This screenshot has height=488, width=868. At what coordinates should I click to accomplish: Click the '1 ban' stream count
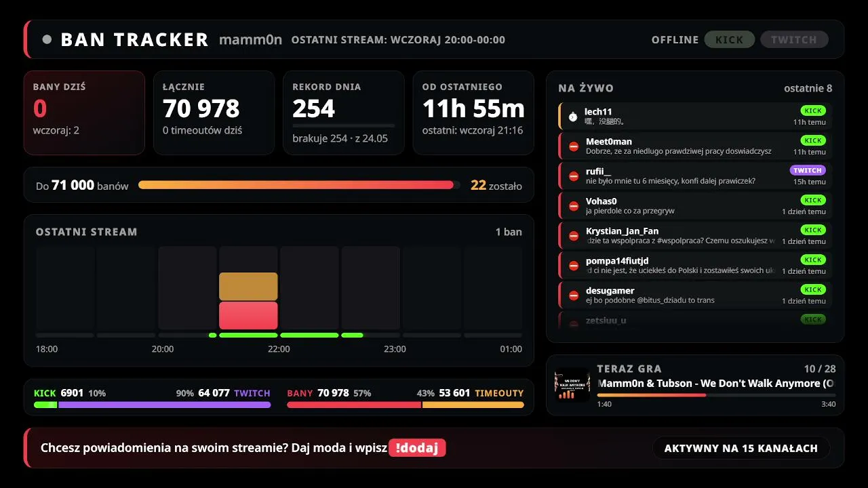click(x=509, y=232)
